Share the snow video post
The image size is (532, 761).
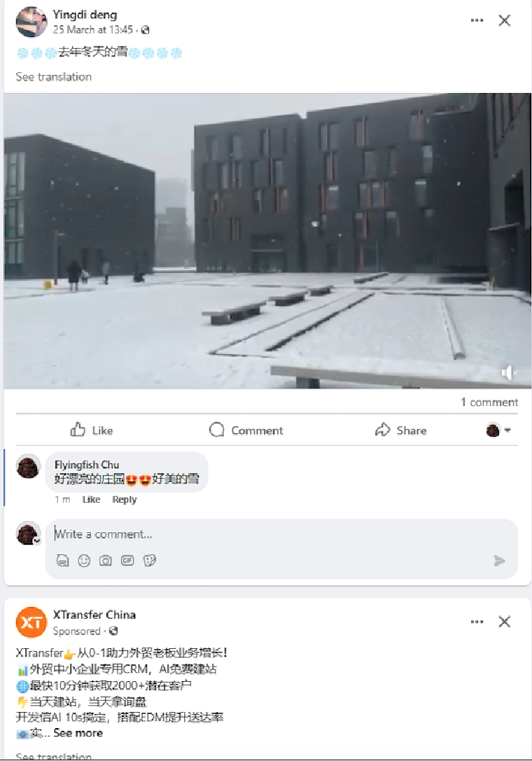(x=401, y=430)
